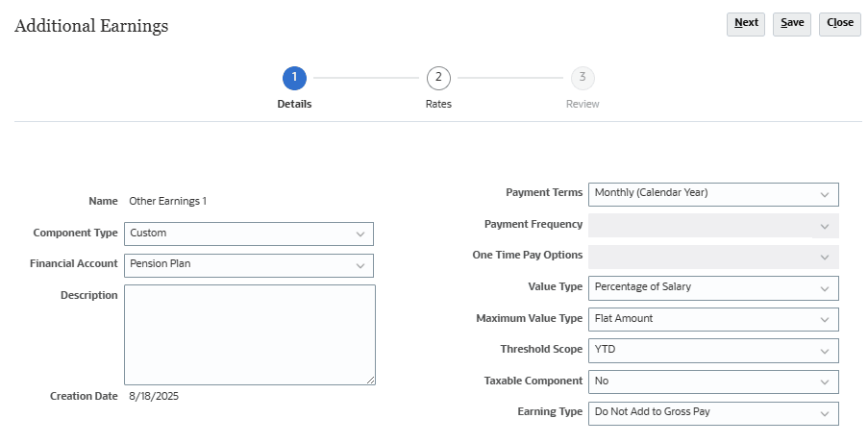Open the Taxable Component dropdown
Viewport: 868px width, 443px height.
pos(713,382)
